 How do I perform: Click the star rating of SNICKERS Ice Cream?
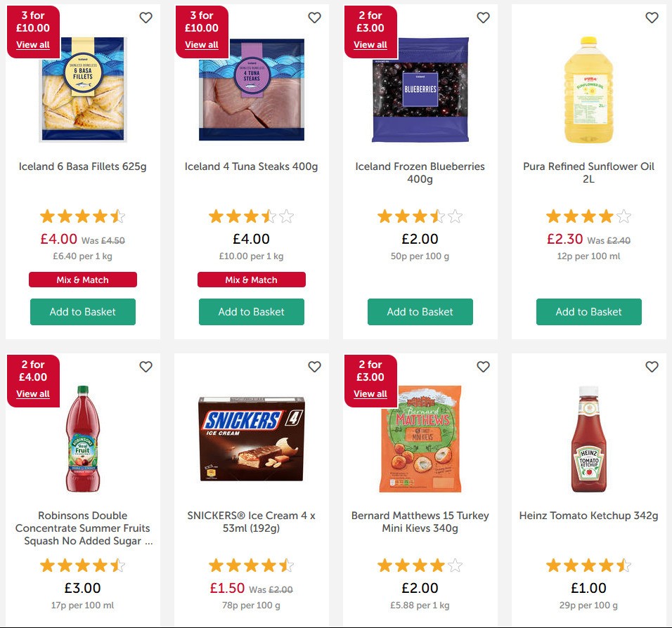pos(251,565)
